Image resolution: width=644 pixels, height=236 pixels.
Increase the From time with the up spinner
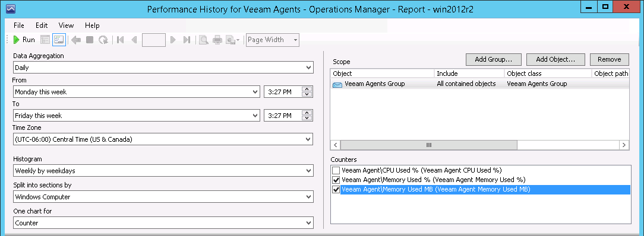point(307,89)
